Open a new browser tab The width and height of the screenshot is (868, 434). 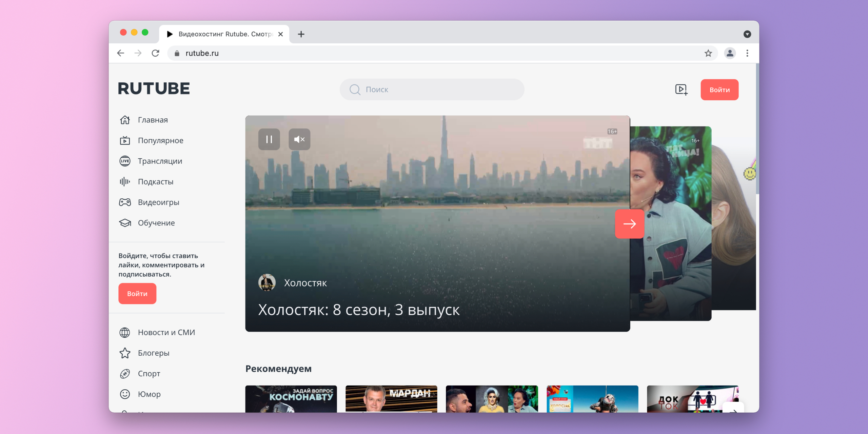[x=301, y=34]
